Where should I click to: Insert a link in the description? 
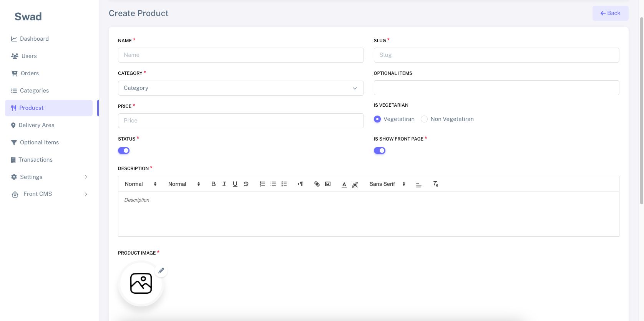pyautogui.click(x=317, y=184)
